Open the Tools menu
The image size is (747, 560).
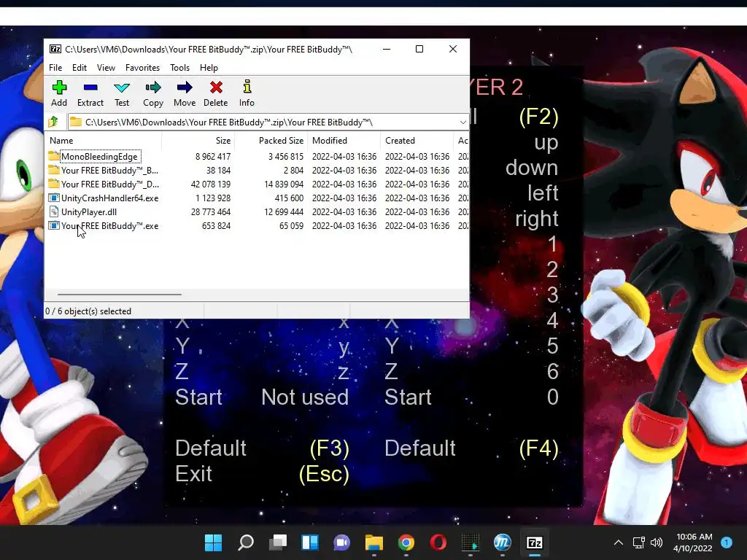click(179, 68)
